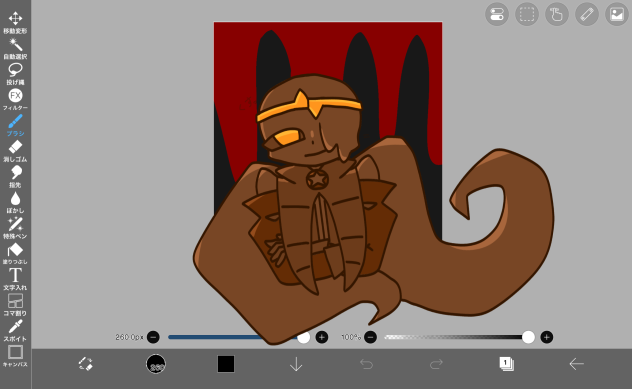Screen dimensions: 632x389
Task: Select the Lasso (投げ縄) tool
Action: [x=15, y=74]
